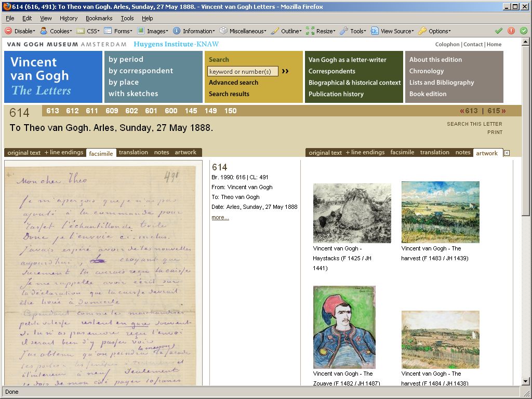This screenshot has width=532, height=399.
Task: Open the Miscellaneous toolbar menu
Action: pyautogui.click(x=248, y=31)
